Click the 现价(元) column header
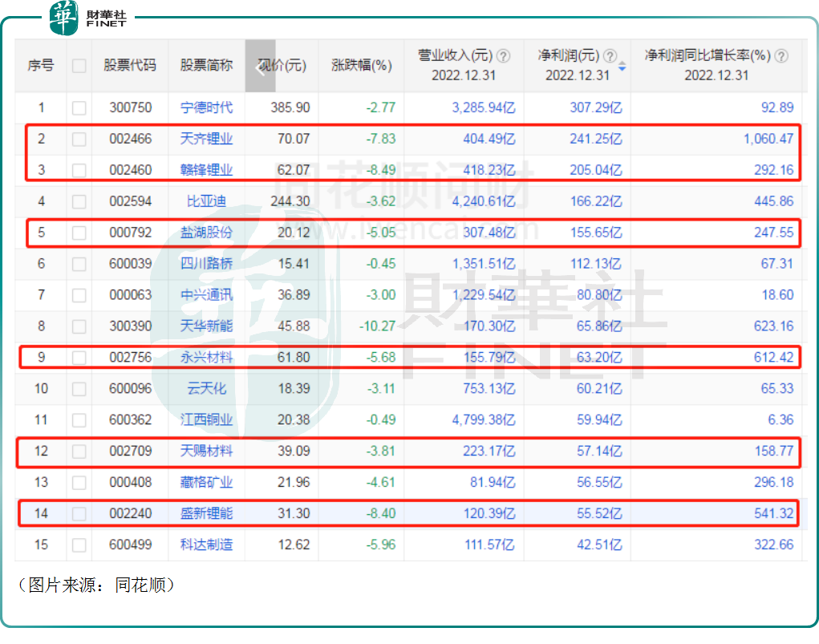Viewport: 819px width, 644px height. pos(282,65)
